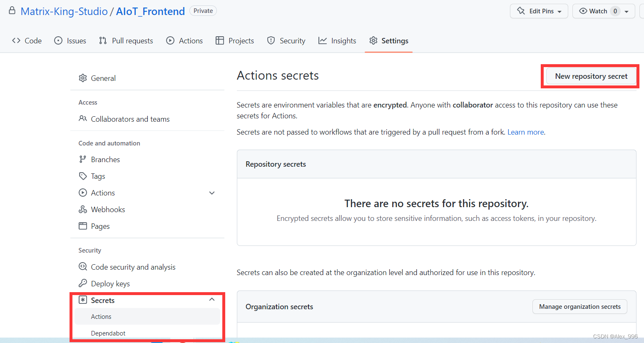
Task: Click the Watch eye icon
Action: pos(583,11)
